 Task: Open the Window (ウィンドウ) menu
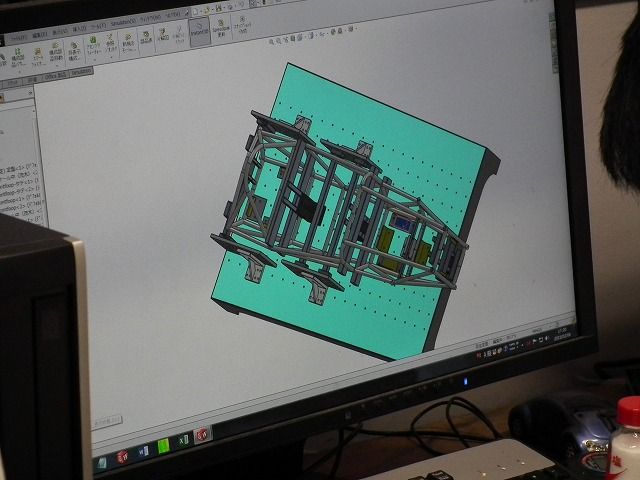point(150,19)
